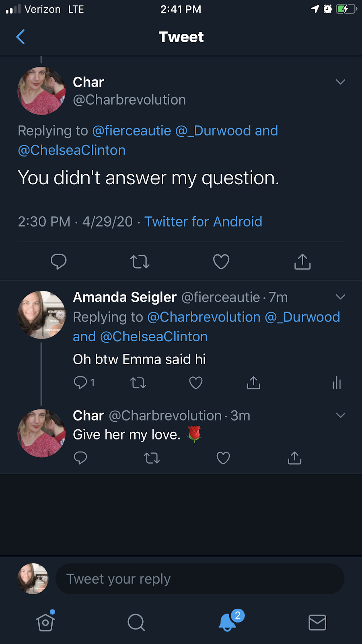The width and height of the screenshot is (362, 644).
Task: Share the "Give her my love" reply
Action: pos(294,458)
